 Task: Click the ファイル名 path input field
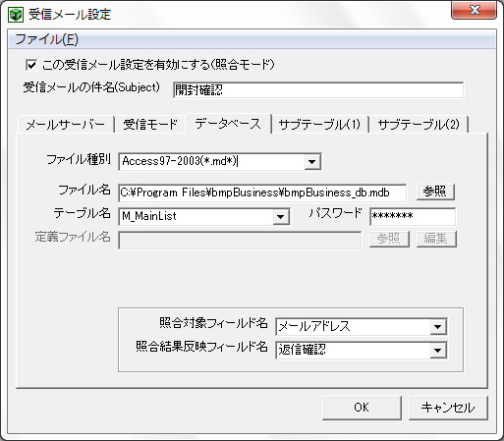pyautogui.click(x=262, y=193)
